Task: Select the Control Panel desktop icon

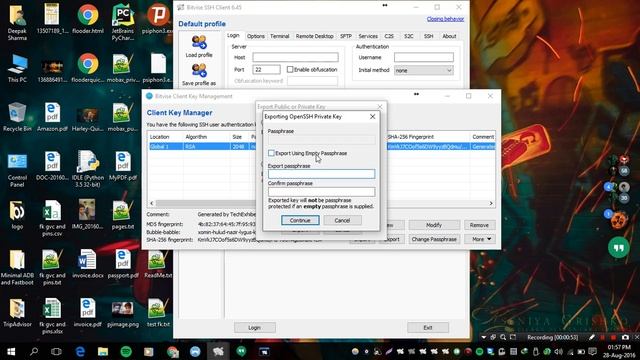Action: (x=17, y=169)
